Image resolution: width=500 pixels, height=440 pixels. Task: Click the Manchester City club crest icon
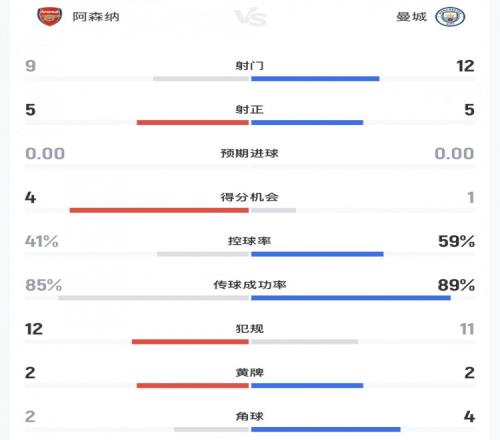click(450, 17)
